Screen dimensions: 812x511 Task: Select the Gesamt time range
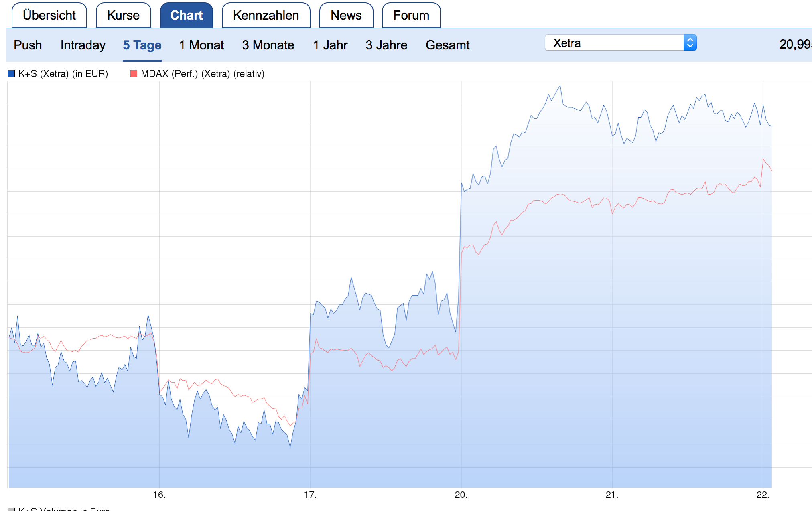click(x=447, y=45)
